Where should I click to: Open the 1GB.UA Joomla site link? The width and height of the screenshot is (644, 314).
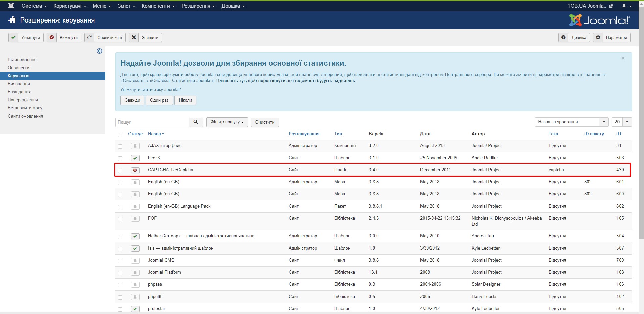[x=590, y=6]
